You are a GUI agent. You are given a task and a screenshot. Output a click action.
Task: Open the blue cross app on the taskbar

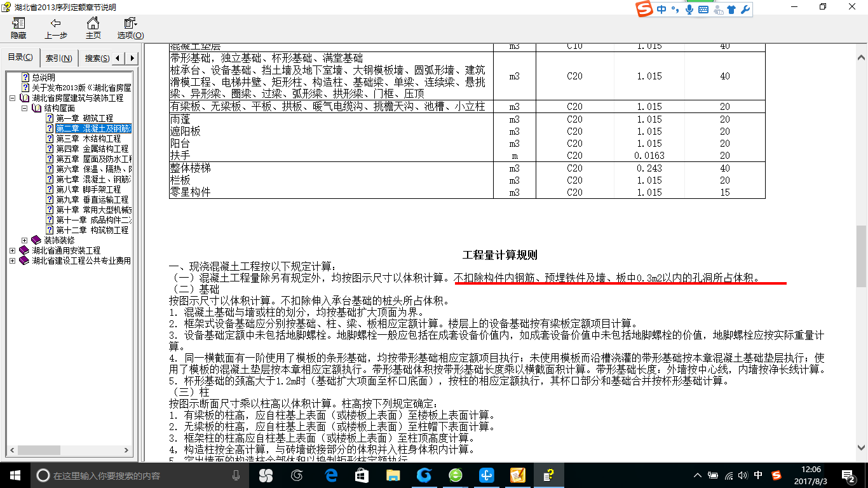(487, 475)
